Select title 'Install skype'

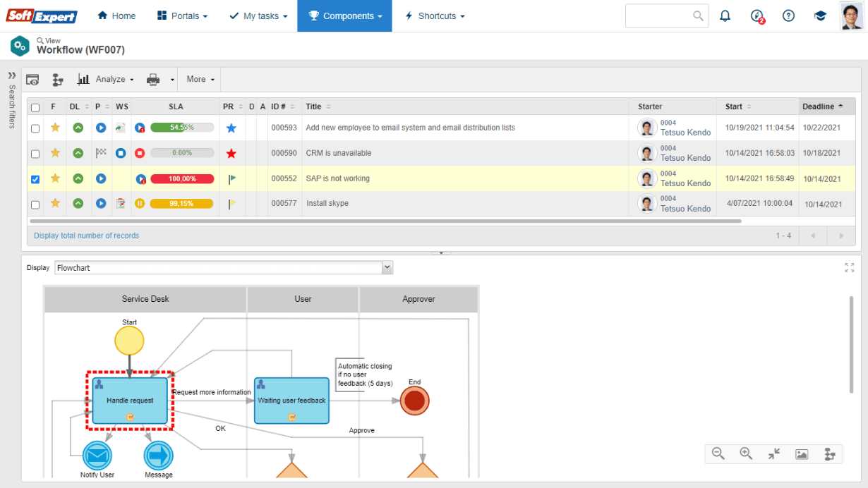(x=327, y=203)
